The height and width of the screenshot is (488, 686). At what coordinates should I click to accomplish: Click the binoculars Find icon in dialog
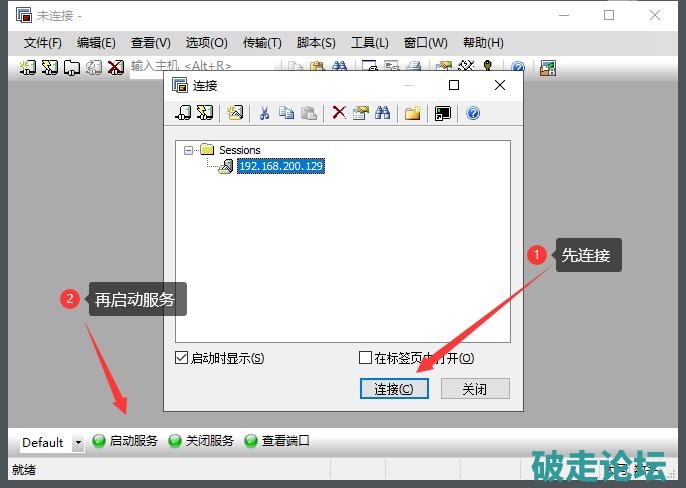[x=382, y=113]
